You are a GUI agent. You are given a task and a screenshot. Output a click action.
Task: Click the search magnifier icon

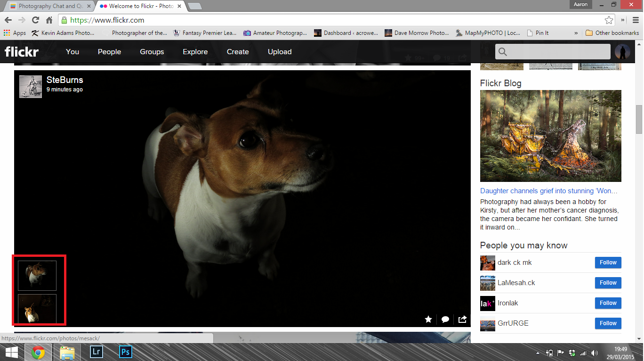pos(503,52)
